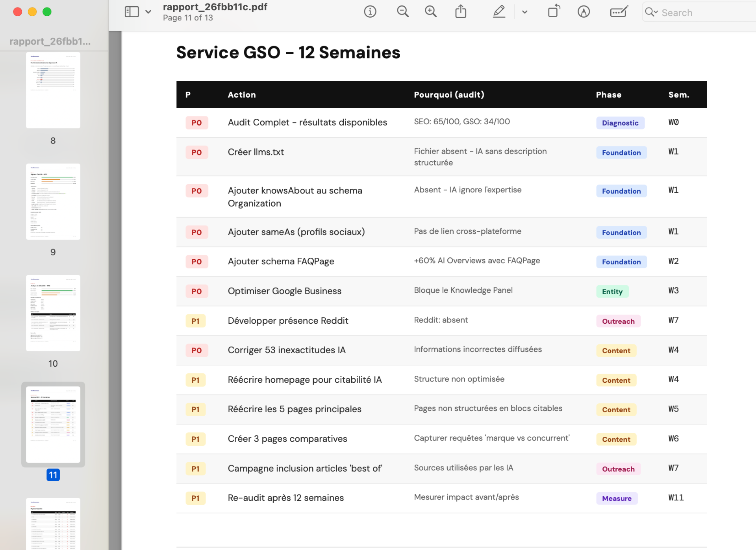Click the W3 week cell
This screenshot has height=550, width=756.
click(673, 290)
